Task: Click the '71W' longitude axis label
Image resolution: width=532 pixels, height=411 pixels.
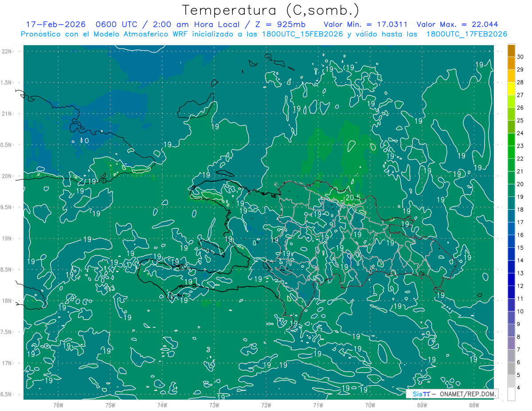Action: 318,405
